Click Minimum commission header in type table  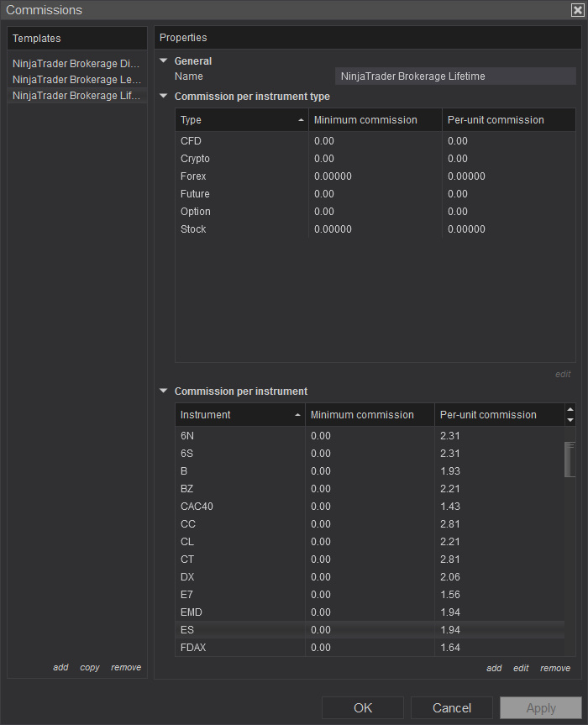coord(375,120)
